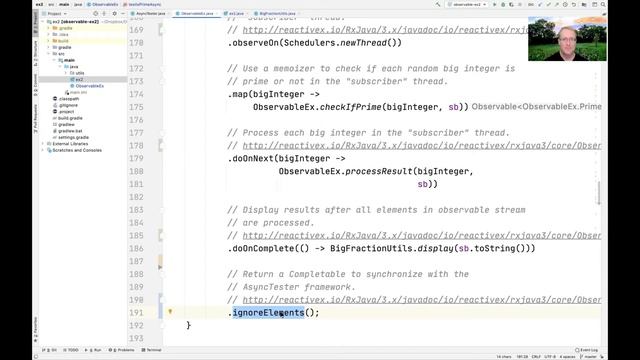Open the observable-ex2 run configuration dropdown
The height and width of the screenshot is (360, 640).
pos(467,4)
